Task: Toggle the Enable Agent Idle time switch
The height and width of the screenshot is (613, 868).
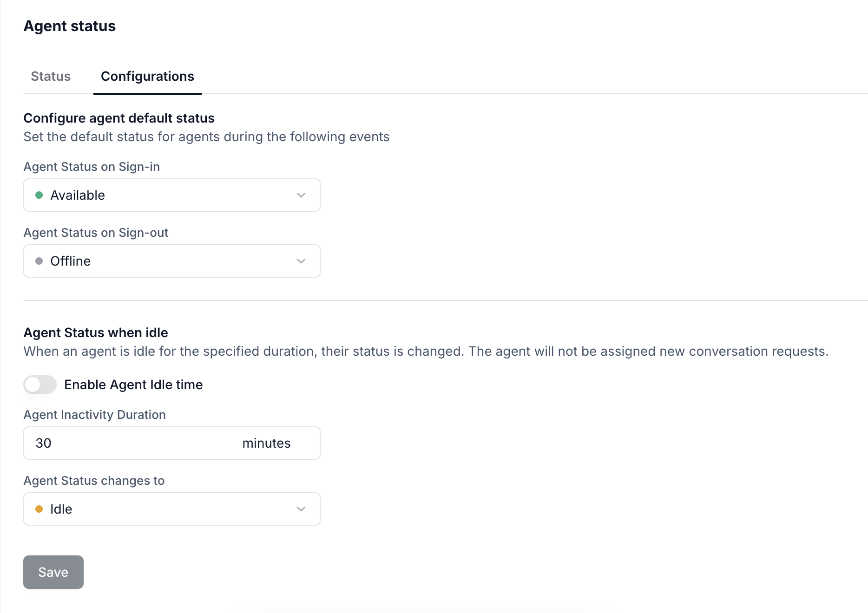Action: pos(40,385)
